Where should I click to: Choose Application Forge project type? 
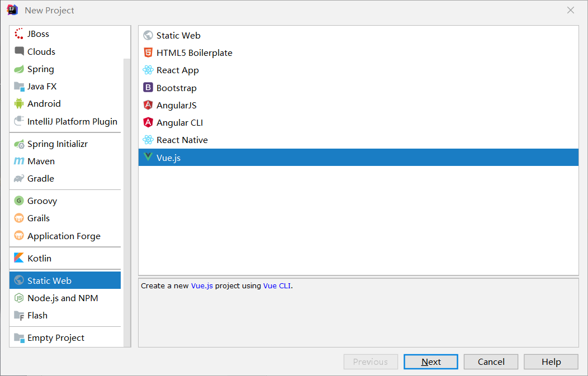tap(66, 235)
